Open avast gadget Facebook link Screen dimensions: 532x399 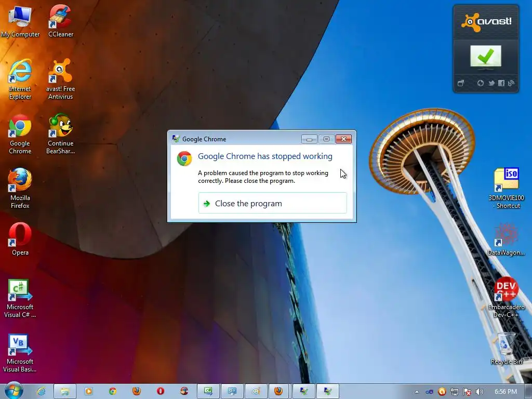click(x=501, y=83)
